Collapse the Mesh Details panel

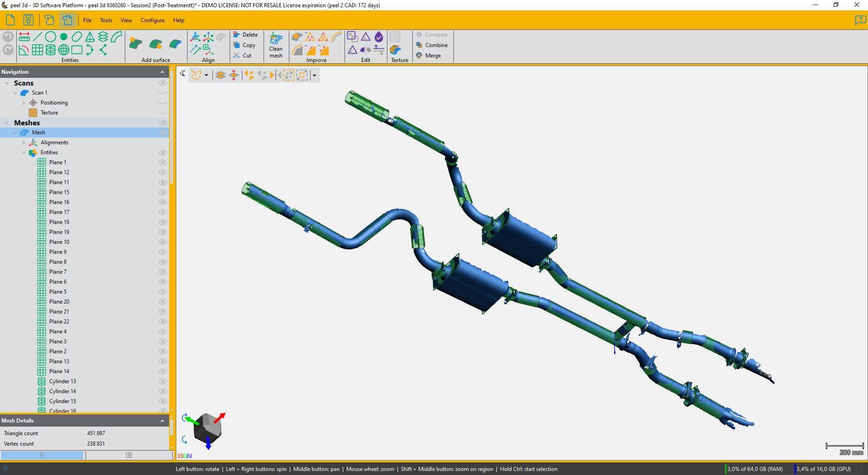(162, 421)
